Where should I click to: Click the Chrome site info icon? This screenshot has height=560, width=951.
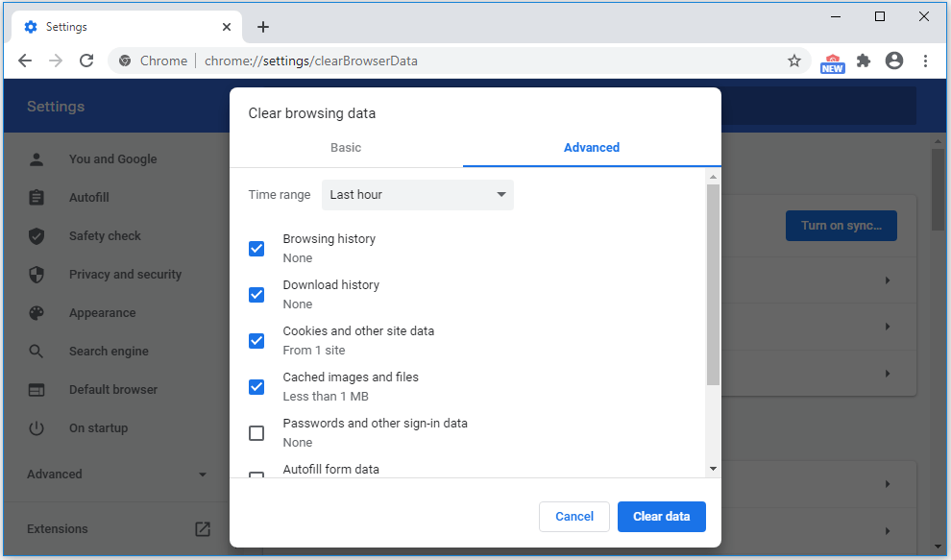125,61
